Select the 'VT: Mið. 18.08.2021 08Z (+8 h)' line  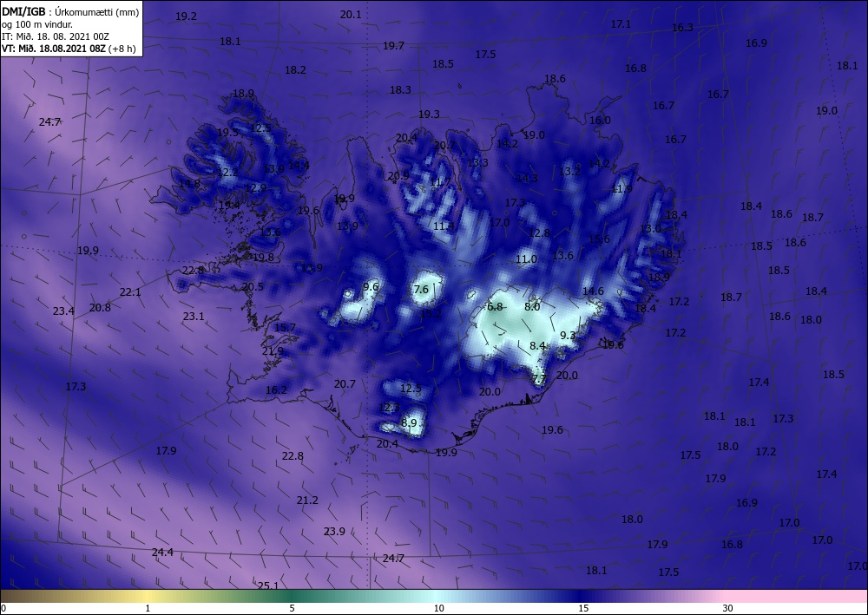[69, 48]
